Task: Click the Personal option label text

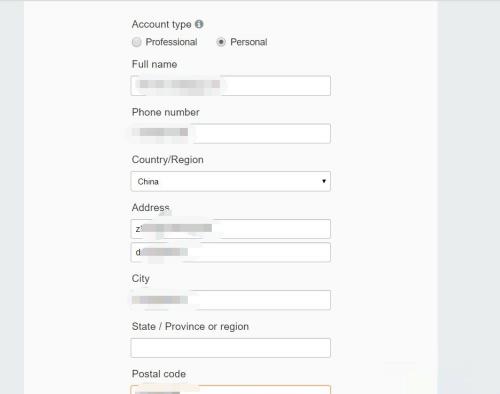Action: 249,42
